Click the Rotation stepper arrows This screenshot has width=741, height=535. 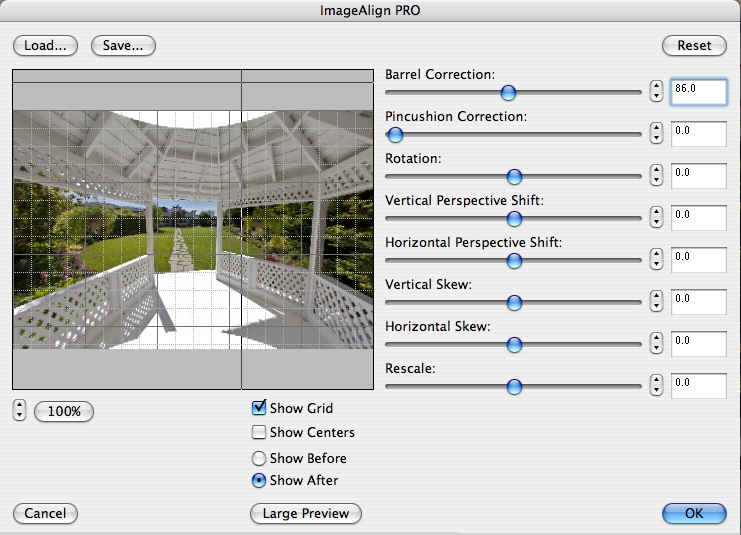pyautogui.click(x=656, y=175)
